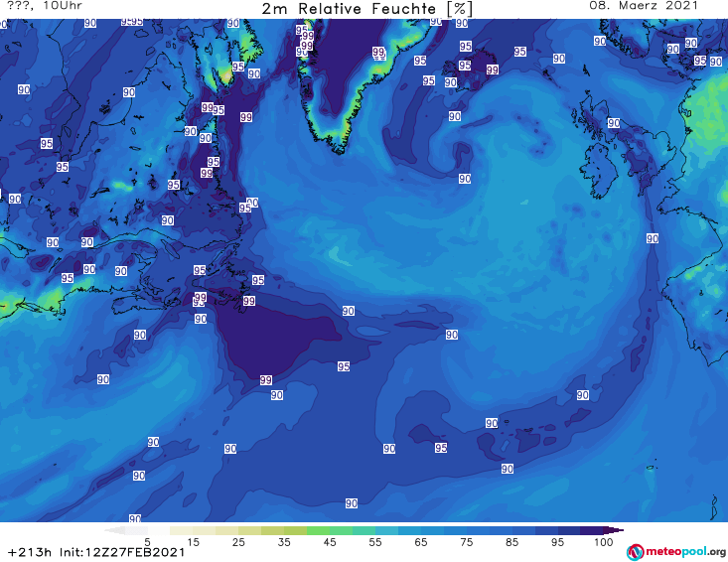Click the 99 contour label over Iceland
The image size is (728, 562).
(493, 70)
